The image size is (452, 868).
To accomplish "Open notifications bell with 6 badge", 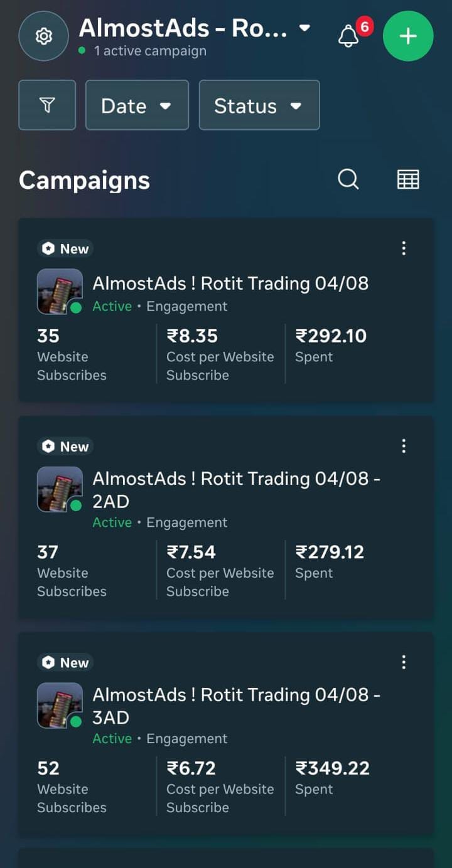I will 348,36.
